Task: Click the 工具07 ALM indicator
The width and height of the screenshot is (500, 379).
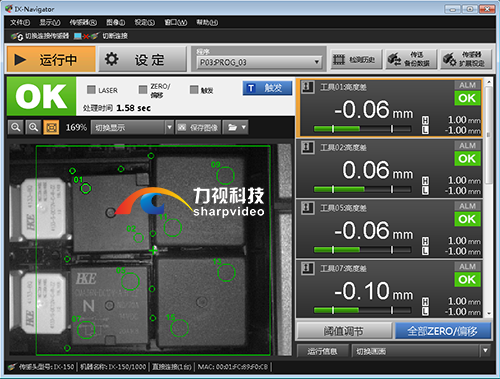Action: click(467, 266)
